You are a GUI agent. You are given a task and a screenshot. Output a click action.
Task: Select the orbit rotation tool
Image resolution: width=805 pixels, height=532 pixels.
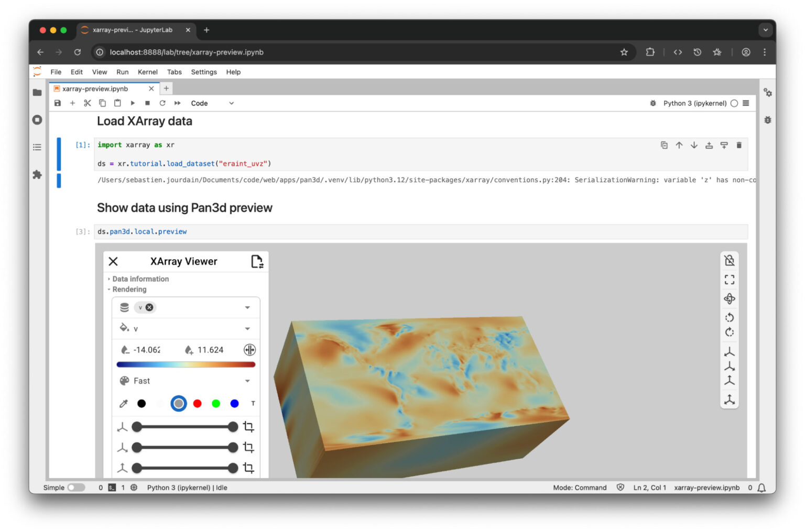729,298
